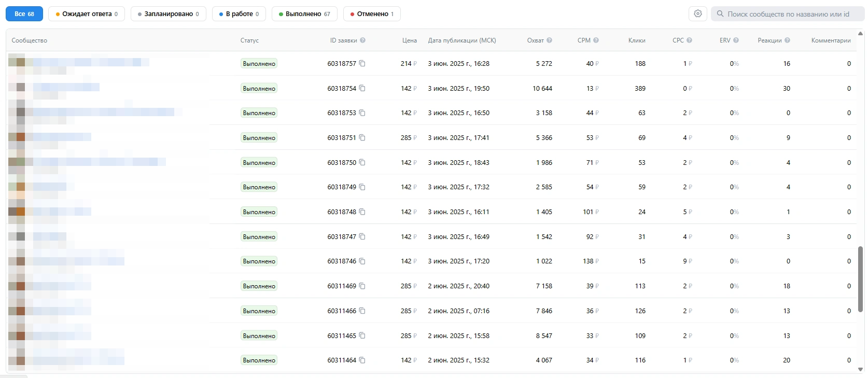This screenshot has width=868, height=378.
Task: Show help icon next to CPM header
Action: pos(596,40)
